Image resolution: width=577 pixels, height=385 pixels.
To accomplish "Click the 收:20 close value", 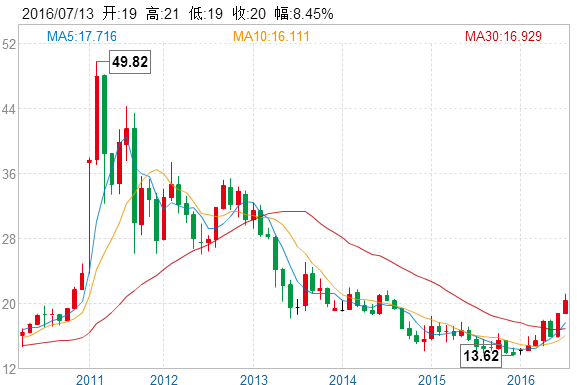I will click(249, 14).
